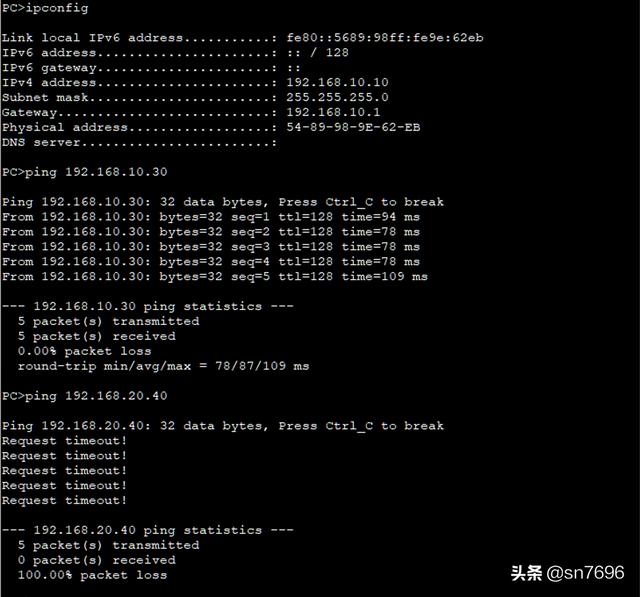Click the IPv4 address 192.168.10.10
This screenshot has height=597, width=640.
[x=337, y=82]
